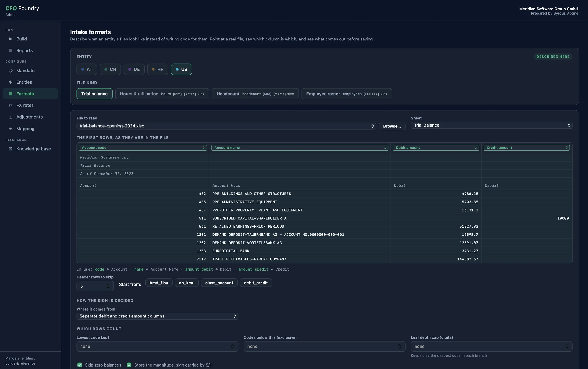Click the Browse... button
588x369 pixels.
click(392, 126)
